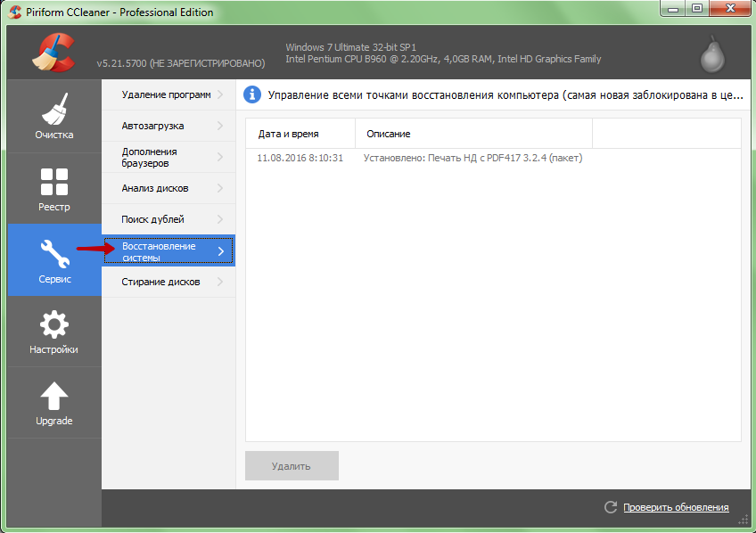The width and height of the screenshot is (756, 533).
Task: Open the Очистка cleaner section
Action: click(54, 116)
